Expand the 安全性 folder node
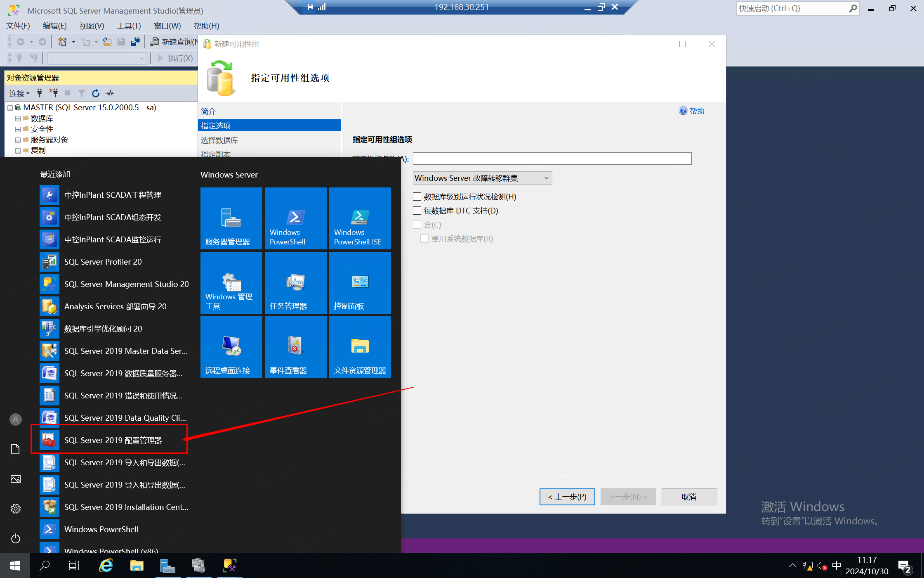The width and height of the screenshot is (924, 578). pyautogui.click(x=18, y=129)
